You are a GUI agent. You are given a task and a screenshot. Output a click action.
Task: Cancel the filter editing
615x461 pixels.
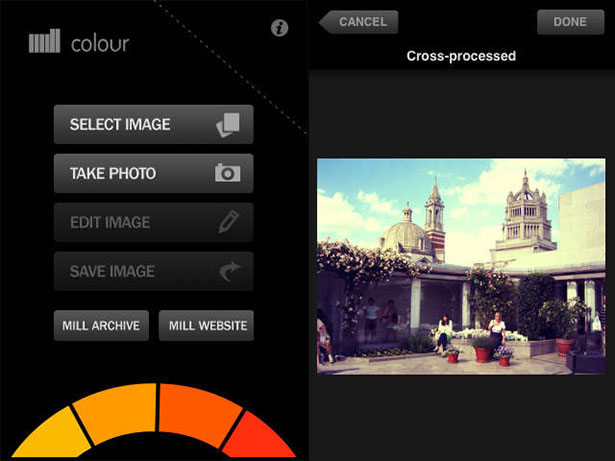[x=358, y=22]
